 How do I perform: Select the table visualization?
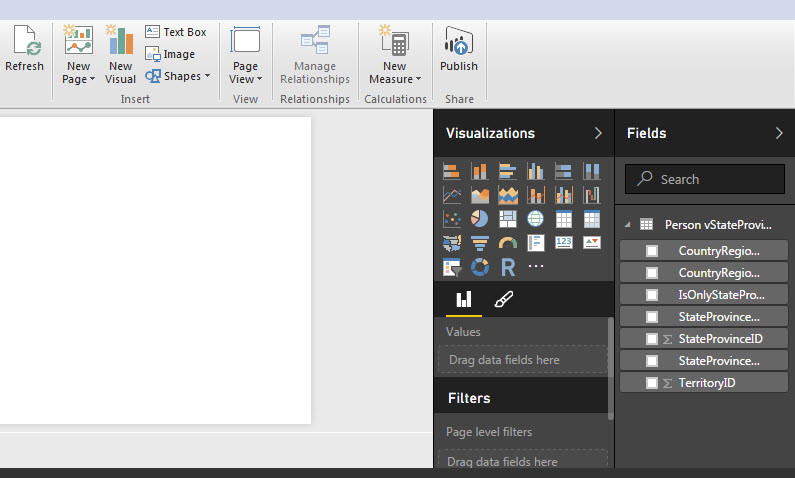563,219
